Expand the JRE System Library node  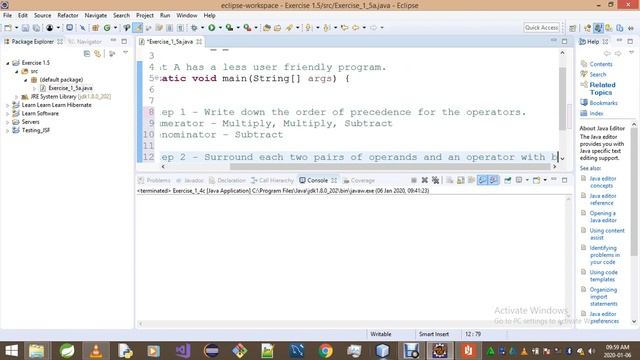click(17, 97)
